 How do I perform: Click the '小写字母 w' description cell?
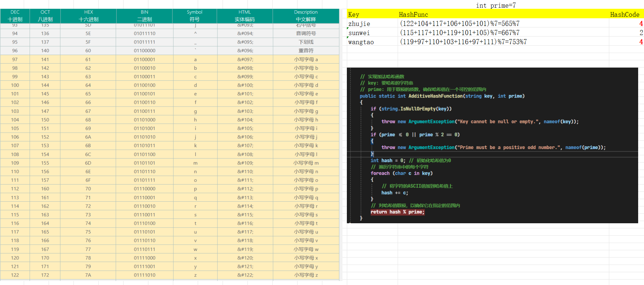coord(306,249)
